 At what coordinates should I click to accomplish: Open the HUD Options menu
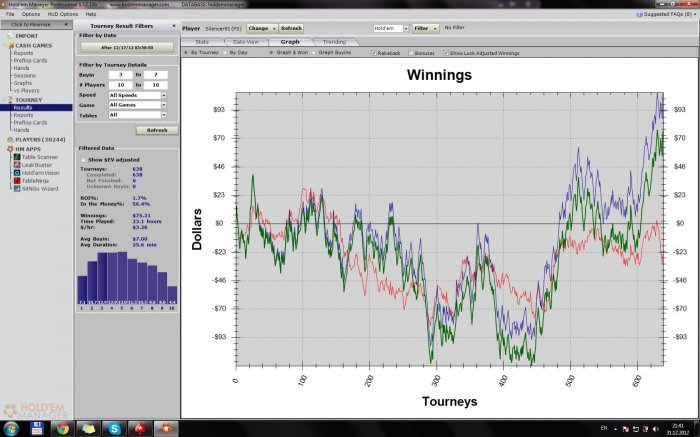[62, 14]
